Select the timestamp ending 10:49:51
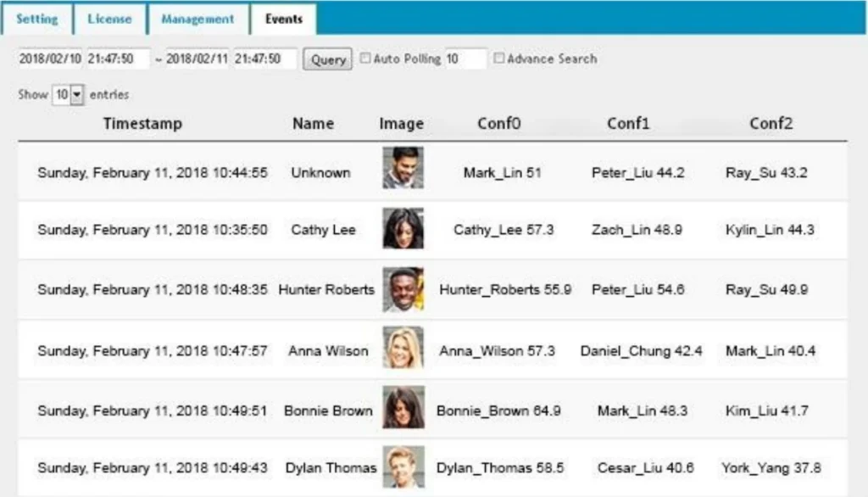 [x=153, y=411]
